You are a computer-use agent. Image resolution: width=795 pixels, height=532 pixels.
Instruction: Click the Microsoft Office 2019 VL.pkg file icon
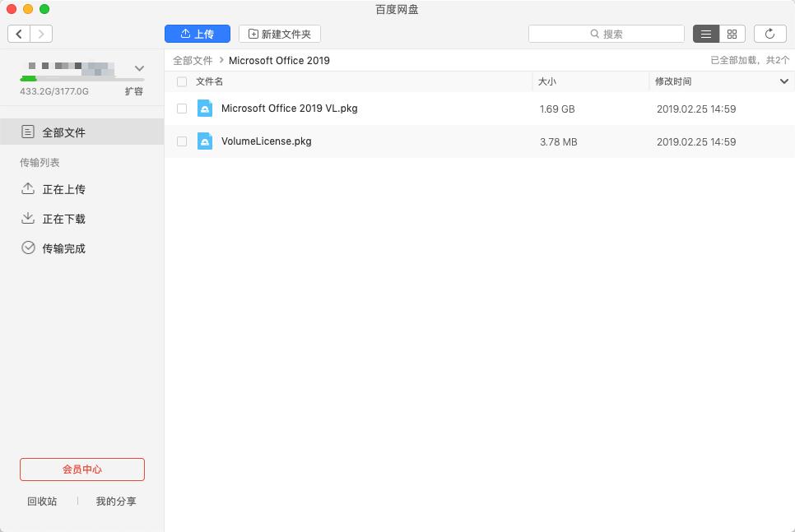205,108
